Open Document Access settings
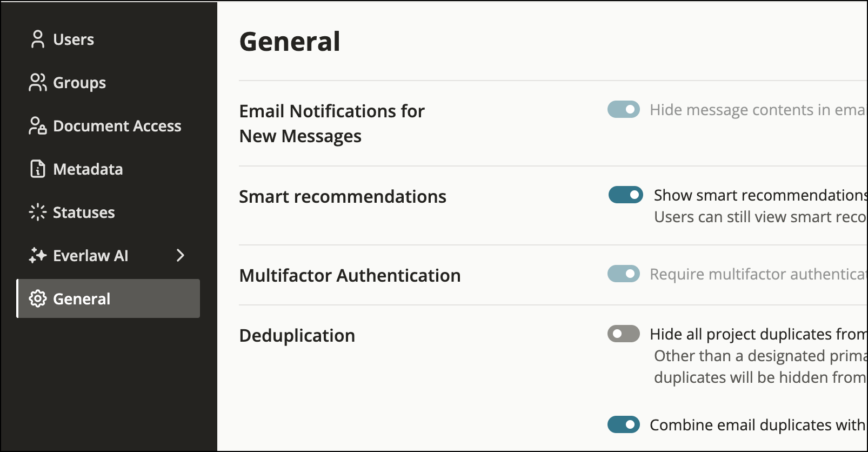This screenshot has height=452, width=868. [117, 126]
